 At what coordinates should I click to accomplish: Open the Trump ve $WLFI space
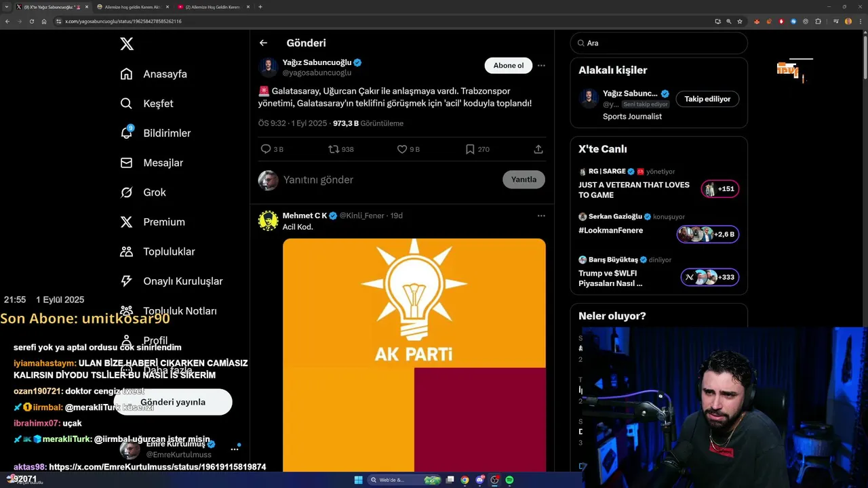610,278
